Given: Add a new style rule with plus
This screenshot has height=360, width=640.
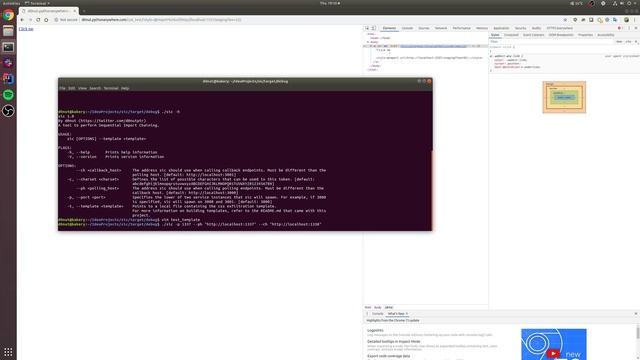Looking at the screenshot, I should pyautogui.click(x=636, y=42).
